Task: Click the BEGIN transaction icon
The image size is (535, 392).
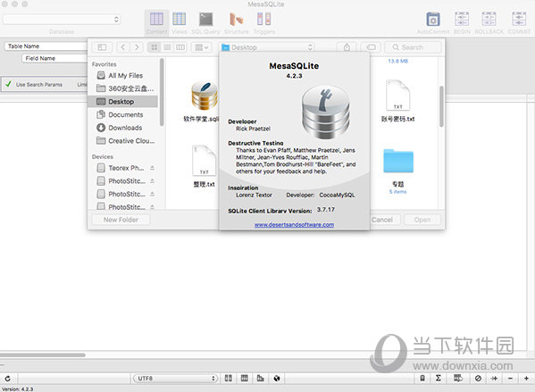Action: point(462,22)
